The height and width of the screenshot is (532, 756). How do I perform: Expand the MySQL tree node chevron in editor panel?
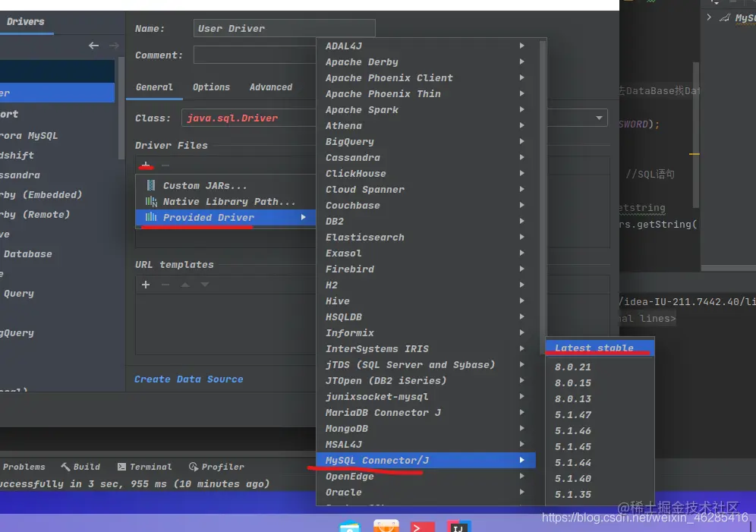pyautogui.click(x=709, y=17)
